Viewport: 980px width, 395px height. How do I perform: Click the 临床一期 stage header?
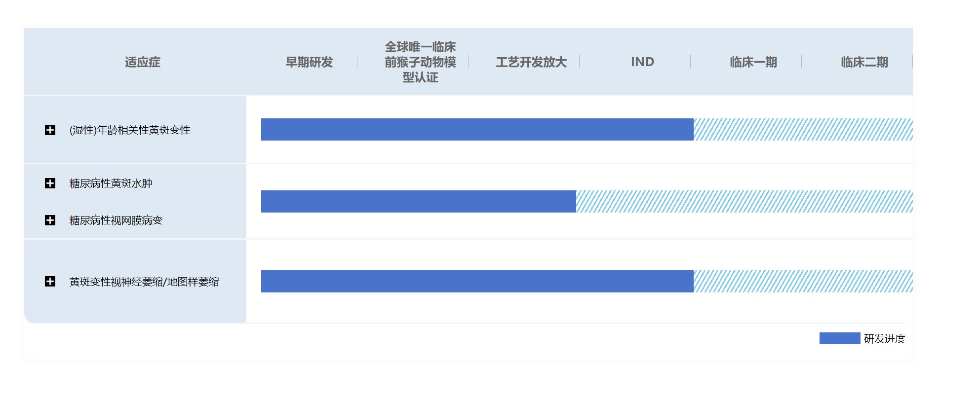coord(753,62)
